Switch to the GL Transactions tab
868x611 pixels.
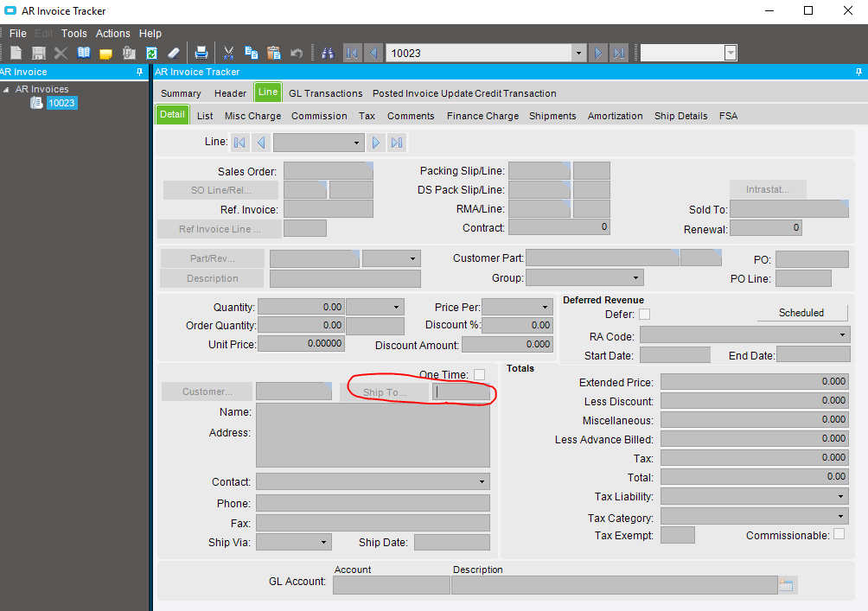point(325,93)
